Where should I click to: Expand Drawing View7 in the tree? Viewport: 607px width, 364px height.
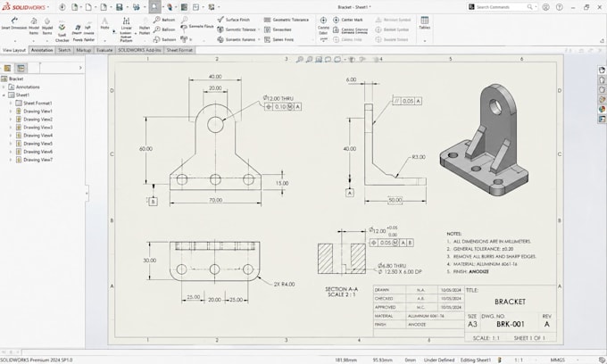[x=11, y=160]
